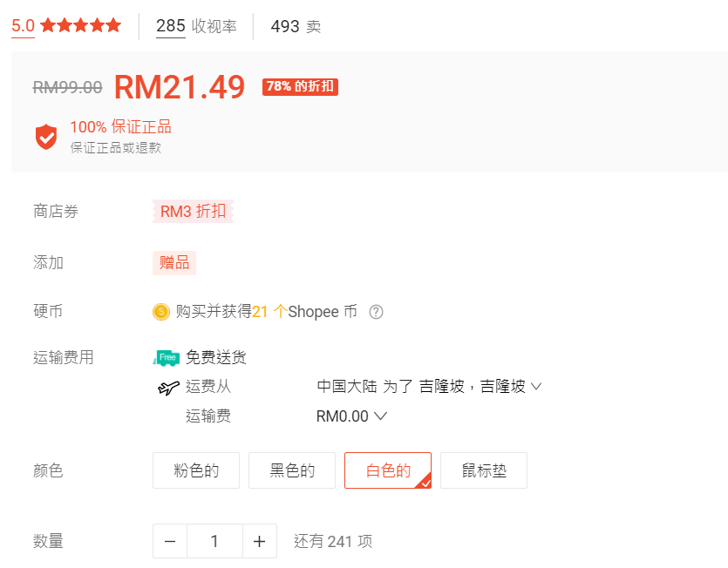
Task: Click the 添加 row label
Action: [48, 262]
